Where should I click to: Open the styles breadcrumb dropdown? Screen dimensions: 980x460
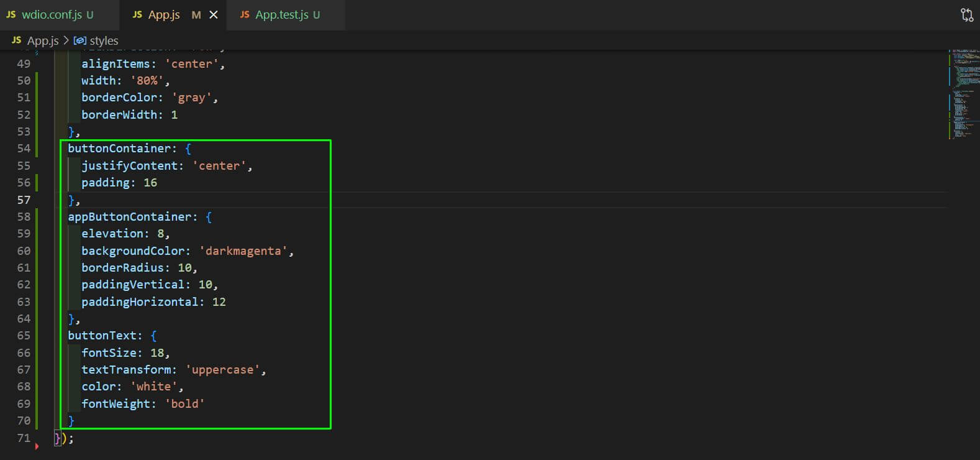(x=104, y=40)
